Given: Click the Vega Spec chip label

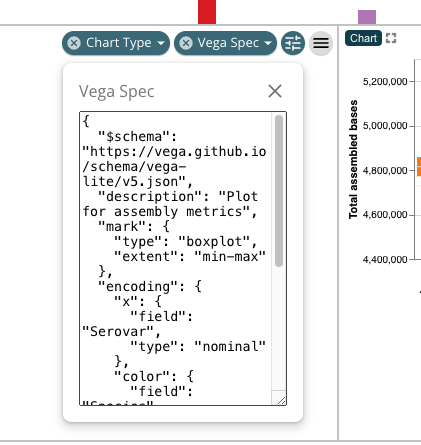Looking at the screenshot, I should pyautogui.click(x=228, y=43).
